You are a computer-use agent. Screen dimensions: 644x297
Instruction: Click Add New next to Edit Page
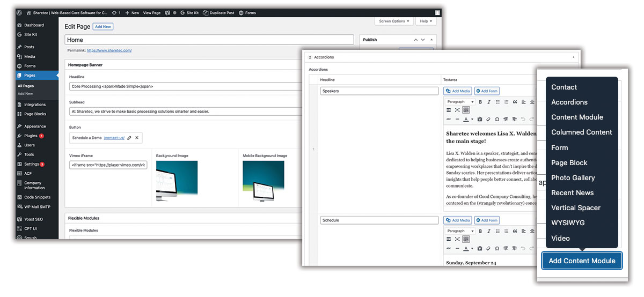click(x=103, y=26)
